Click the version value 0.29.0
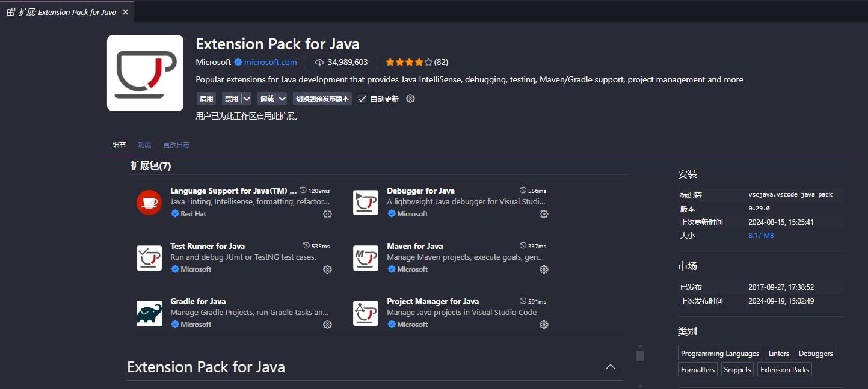Image resolution: width=868 pixels, height=389 pixels. [x=759, y=209]
